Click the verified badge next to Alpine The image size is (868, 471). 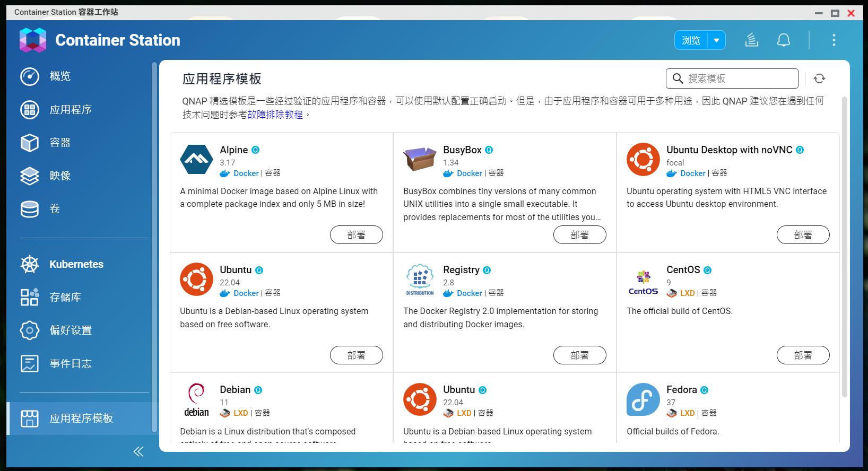[x=255, y=150]
